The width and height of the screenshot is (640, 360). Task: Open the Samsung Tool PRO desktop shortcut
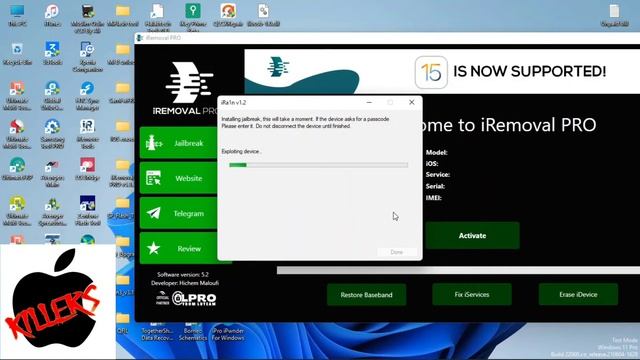[x=52, y=134]
